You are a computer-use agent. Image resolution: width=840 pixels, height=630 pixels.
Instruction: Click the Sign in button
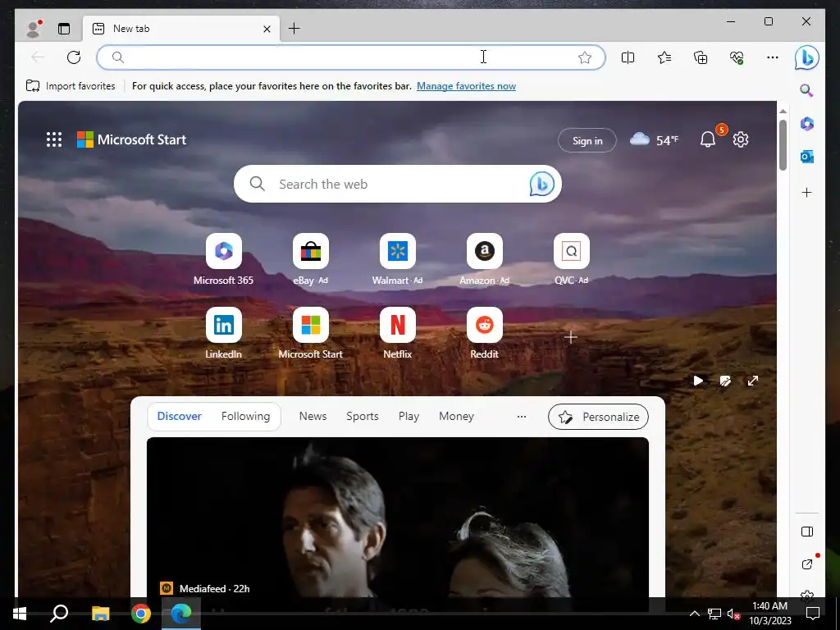coord(587,140)
